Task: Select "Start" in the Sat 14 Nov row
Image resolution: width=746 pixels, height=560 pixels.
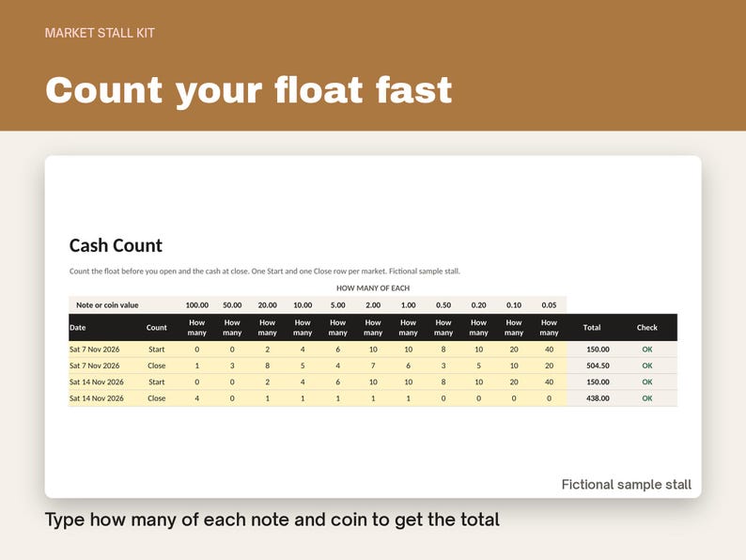Action: [x=157, y=381]
